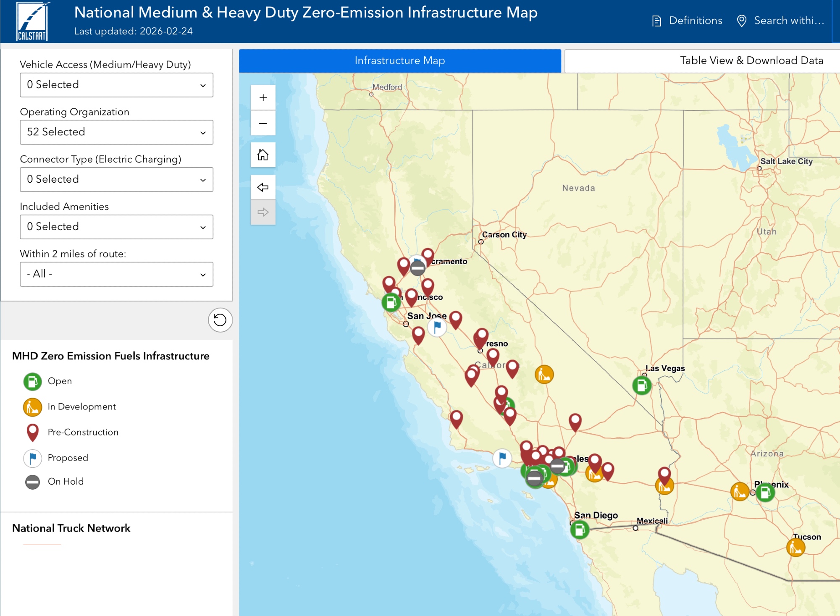
Task: Open Within 2 miles of route dropdown
Action: pos(116,274)
